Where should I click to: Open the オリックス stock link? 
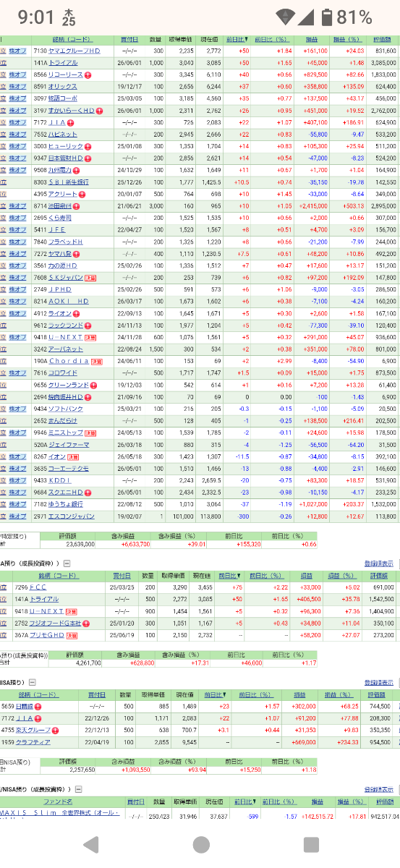click(x=64, y=87)
